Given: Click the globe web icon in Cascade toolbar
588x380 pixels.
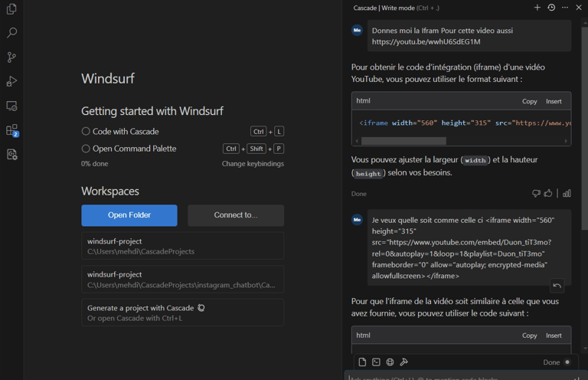Looking at the screenshot, I should pyautogui.click(x=390, y=362).
